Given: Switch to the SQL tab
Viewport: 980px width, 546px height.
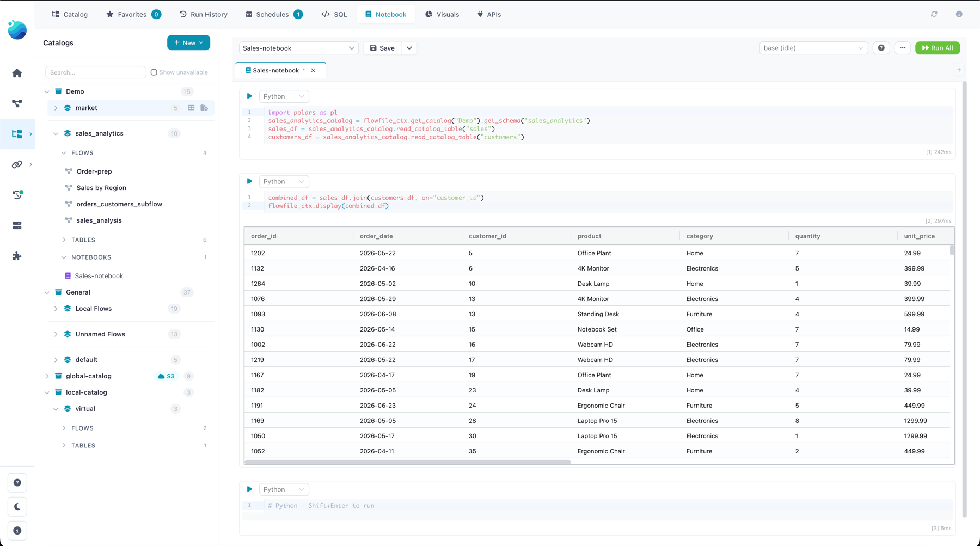Looking at the screenshot, I should (334, 14).
